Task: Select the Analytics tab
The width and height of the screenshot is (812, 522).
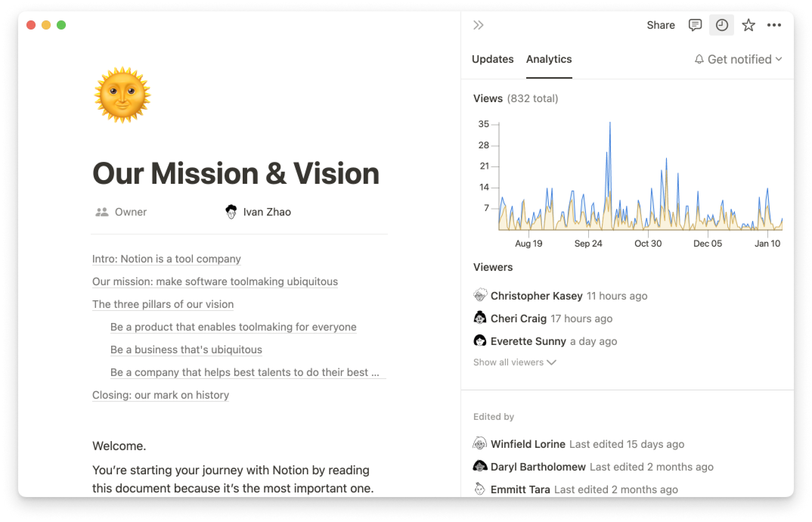Action: [549, 59]
